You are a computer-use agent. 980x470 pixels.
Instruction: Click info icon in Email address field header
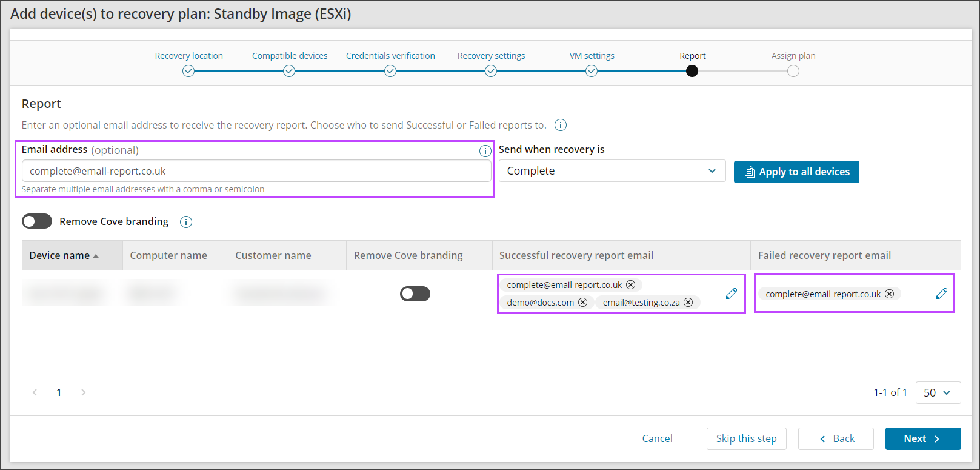(485, 151)
